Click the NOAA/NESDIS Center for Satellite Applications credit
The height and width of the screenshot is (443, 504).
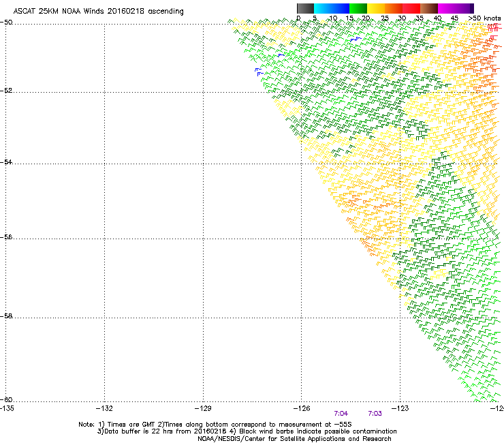[294, 439]
